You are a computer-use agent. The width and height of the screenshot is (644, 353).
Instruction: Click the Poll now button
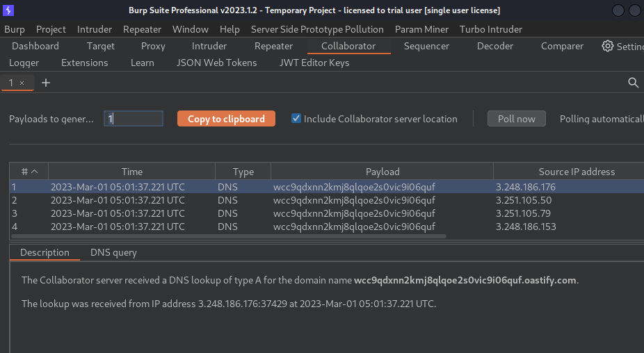tap(517, 119)
